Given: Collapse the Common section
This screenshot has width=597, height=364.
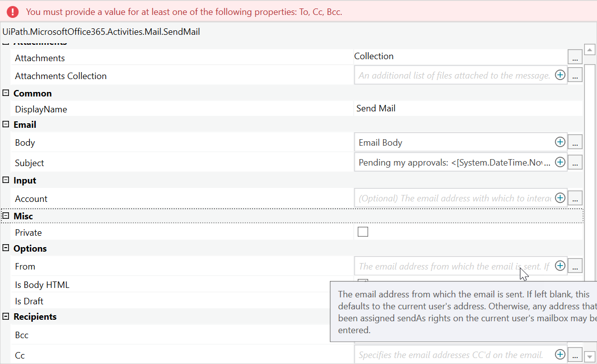Looking at the screenshot, I should [6, 93].
